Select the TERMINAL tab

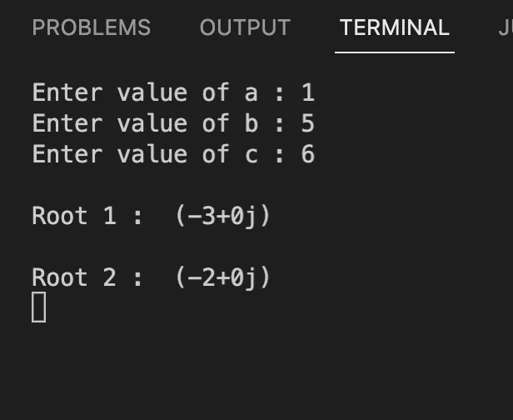[394, 27]
